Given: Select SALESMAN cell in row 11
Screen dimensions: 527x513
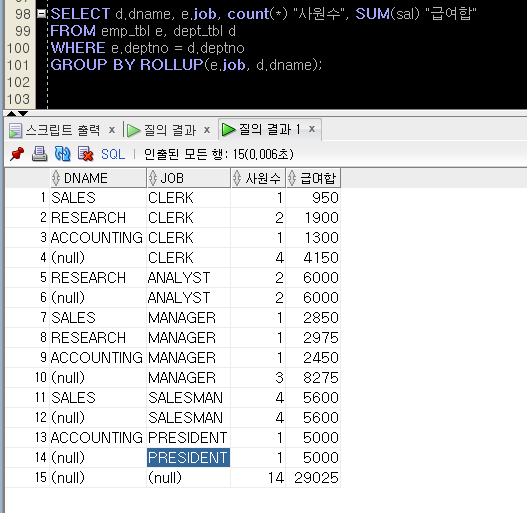Looking at the screenshot, I should click(x=188, y=398).
